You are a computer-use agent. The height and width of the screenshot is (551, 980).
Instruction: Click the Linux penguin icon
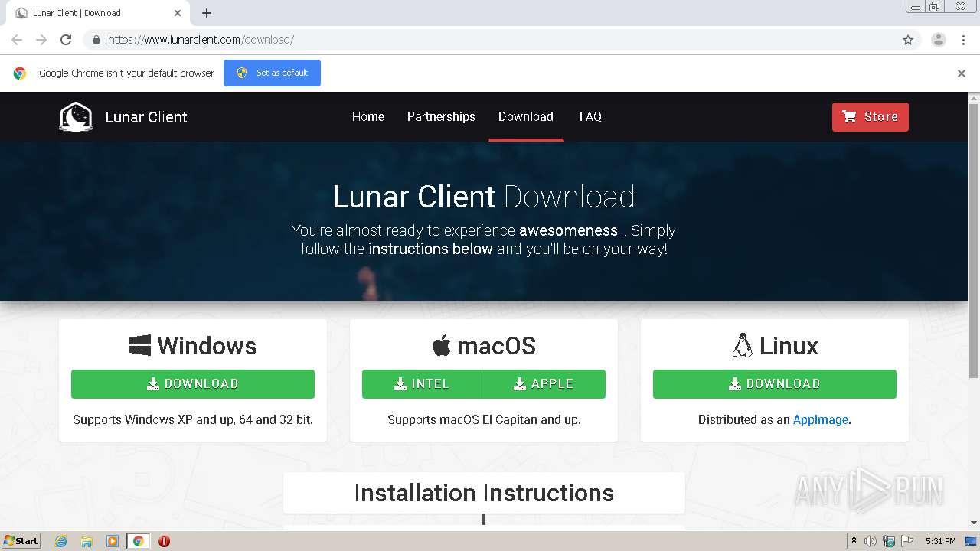[742, 346]
